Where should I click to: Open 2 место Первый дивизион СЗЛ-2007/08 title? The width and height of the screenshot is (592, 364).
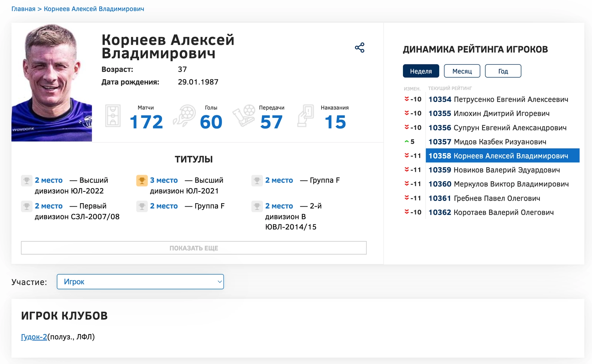(x=48, y=206)
